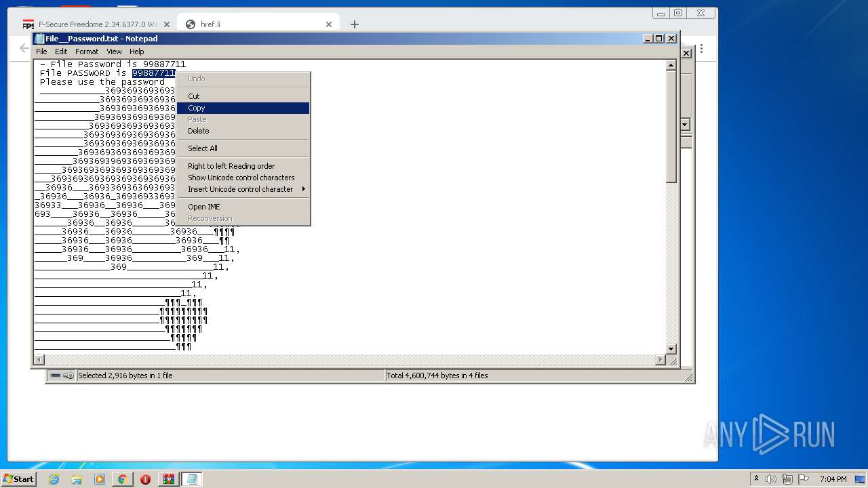Click the network tray icon
This screenshot has width=868, height=488.
point(787,479)
